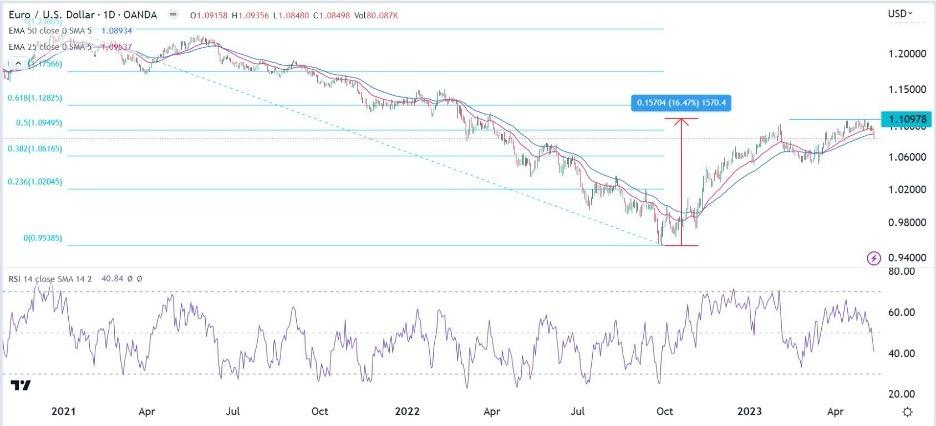Click the purple lightning bolt icon
The width and height of the screenshot is (936, 426).
(x=874, y=257)
